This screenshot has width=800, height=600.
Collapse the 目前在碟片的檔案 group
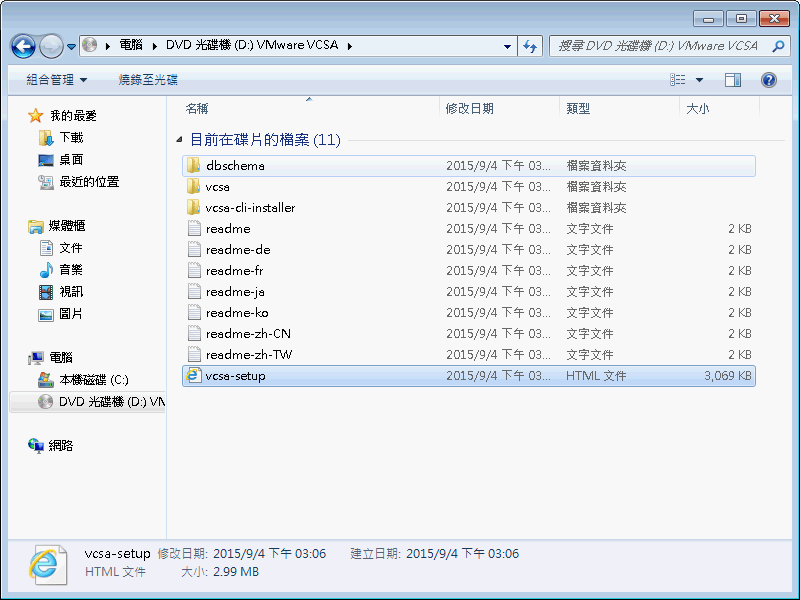(x=179, y=139)
